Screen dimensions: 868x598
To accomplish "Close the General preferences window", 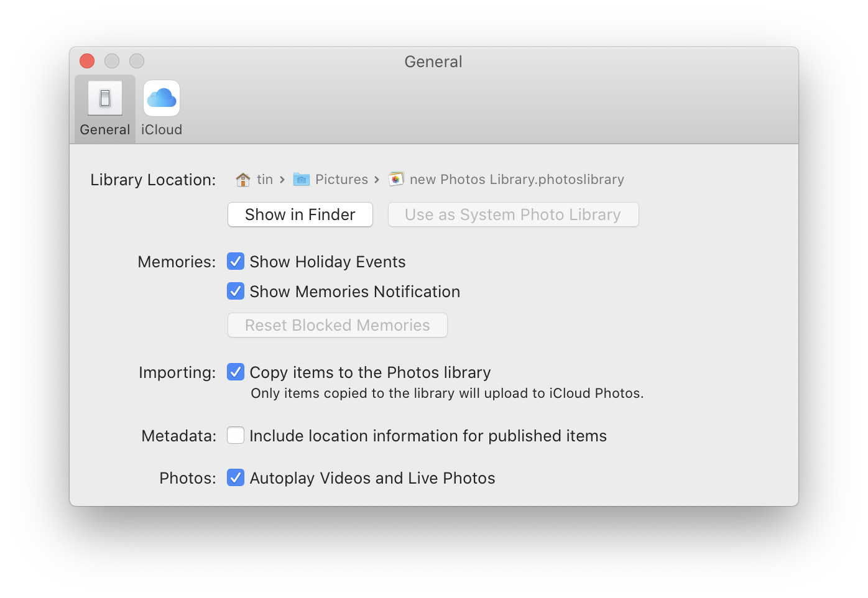I will (87, 61).
